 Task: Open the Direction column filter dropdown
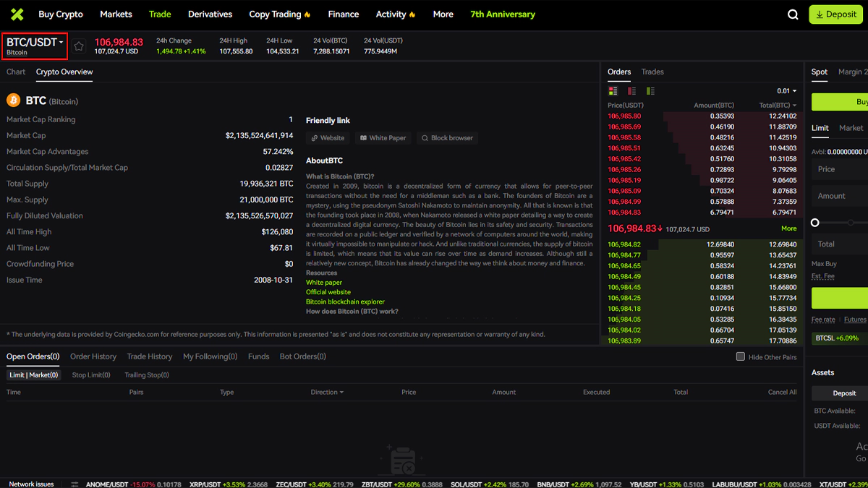(327, 392)
